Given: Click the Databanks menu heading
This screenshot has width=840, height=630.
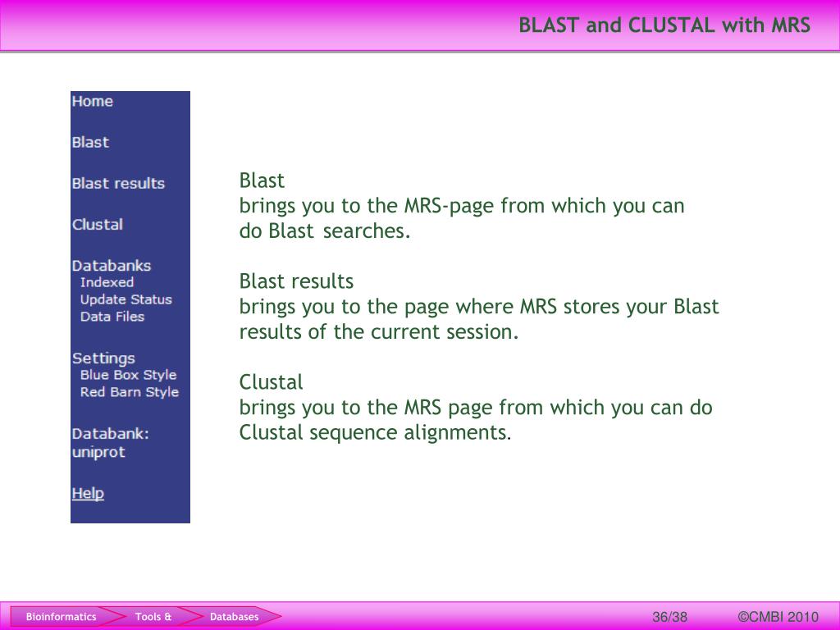Looking at the screenshot, I should pos(112,266).
